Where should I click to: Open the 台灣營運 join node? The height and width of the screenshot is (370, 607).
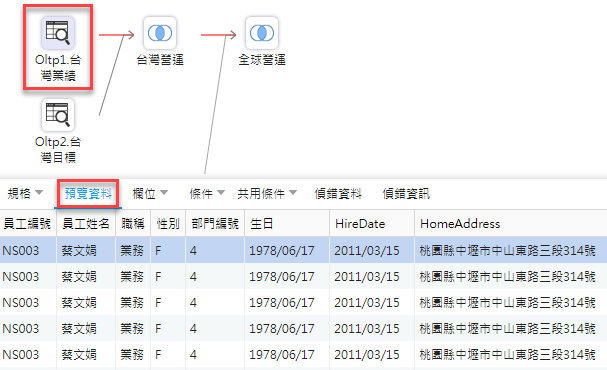pos(160,33)
